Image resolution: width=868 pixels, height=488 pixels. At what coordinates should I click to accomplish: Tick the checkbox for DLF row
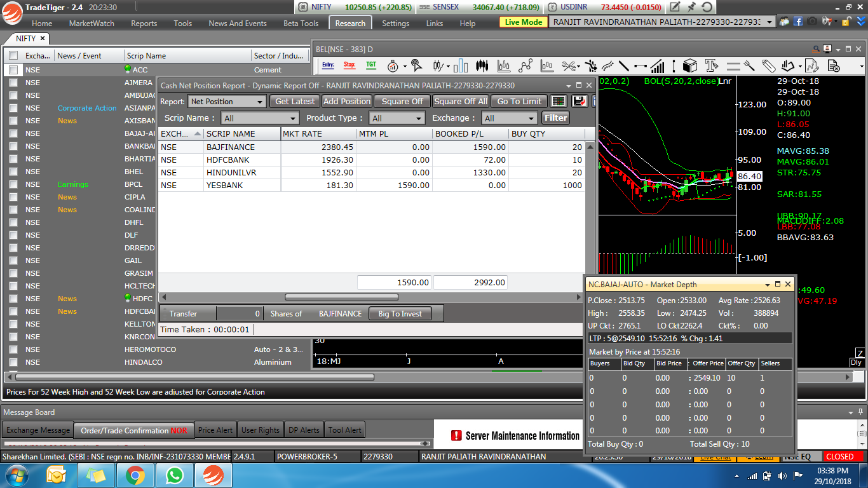pyautogui.click(x=13, y=235)
